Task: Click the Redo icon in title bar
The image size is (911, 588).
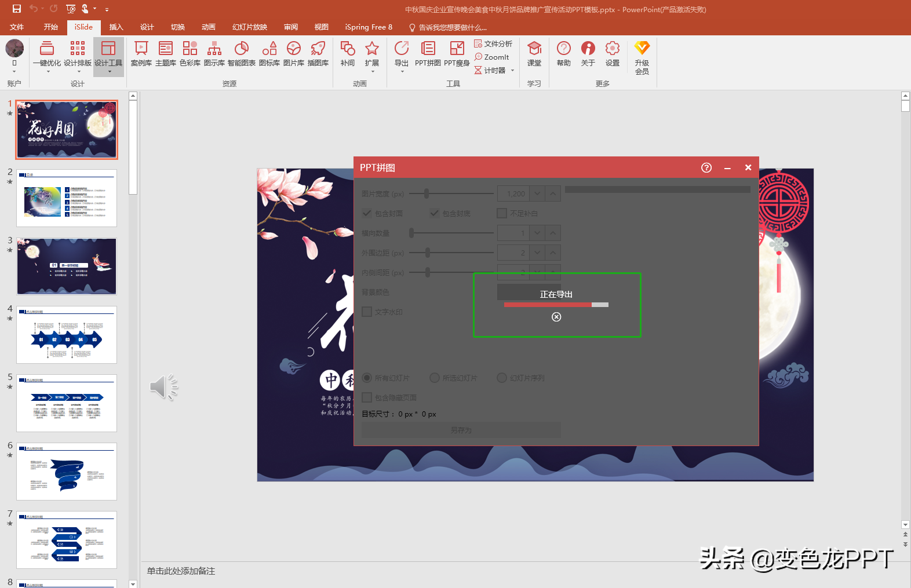Action: 54,9
